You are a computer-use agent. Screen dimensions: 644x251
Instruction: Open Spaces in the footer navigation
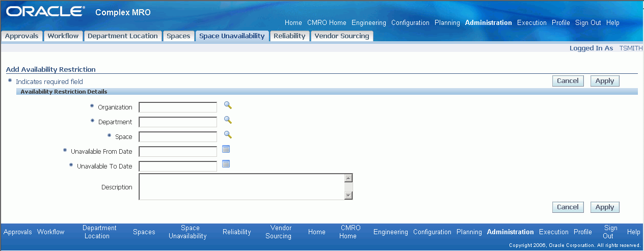(144, 232)
